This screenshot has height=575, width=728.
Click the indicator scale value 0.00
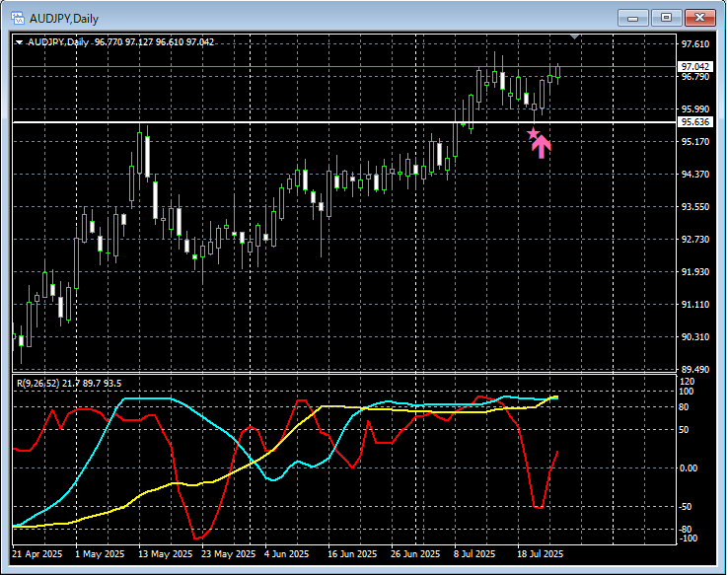[x=689, y=468]
